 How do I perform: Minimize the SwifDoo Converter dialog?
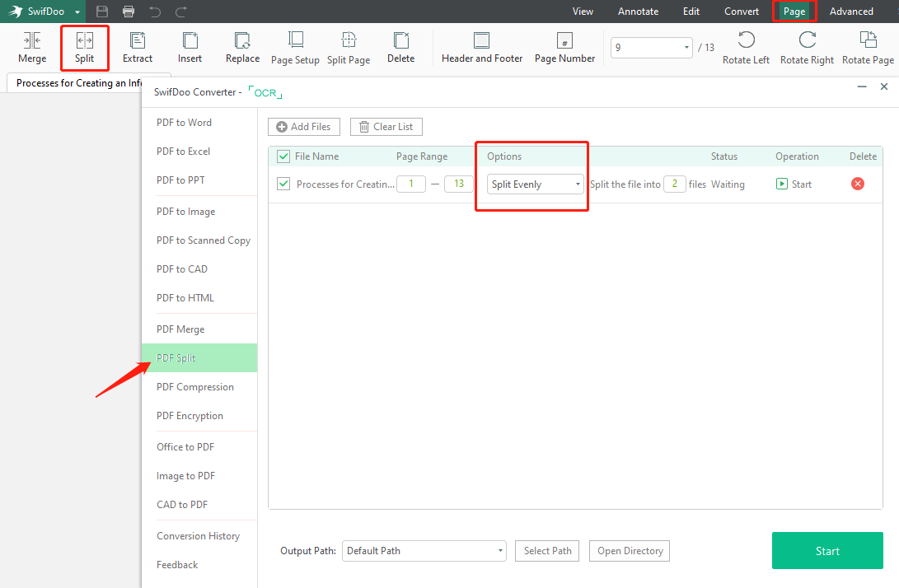coord(862,86)
